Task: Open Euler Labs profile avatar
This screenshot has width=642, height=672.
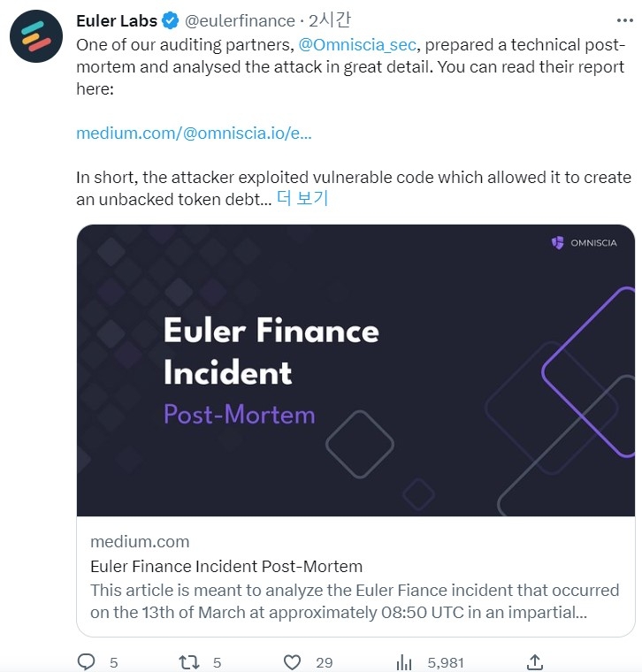Action: [x=36, y=36]
